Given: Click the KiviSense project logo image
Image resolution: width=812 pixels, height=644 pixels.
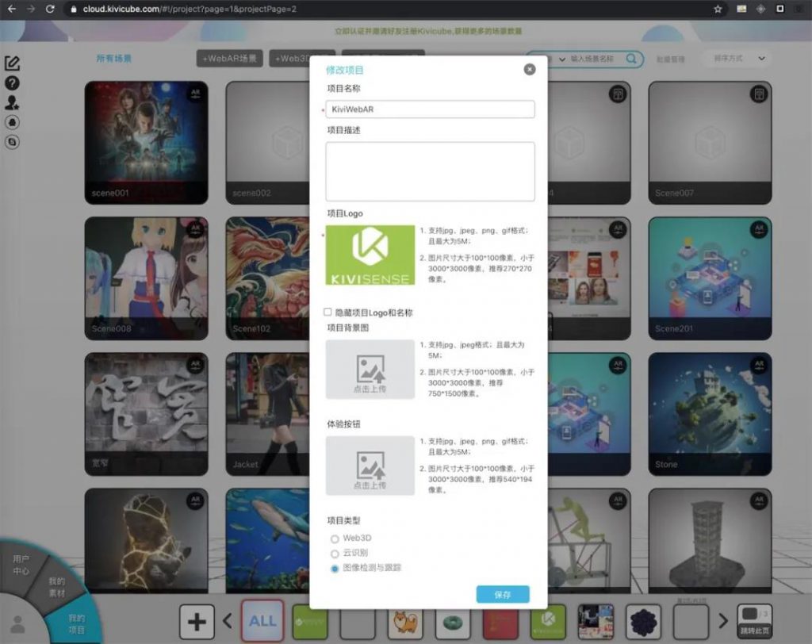Looking at the screenshot, I should (370, 255).
